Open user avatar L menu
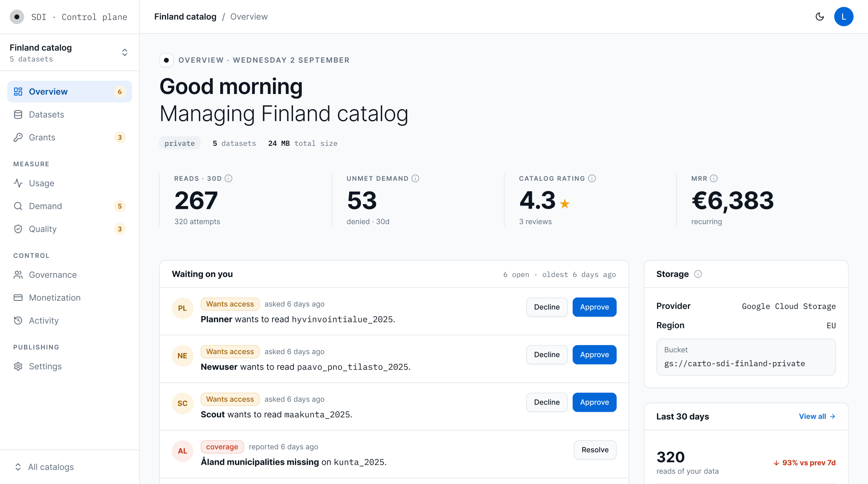Screen dimensions: 868x484 pyautogui.click(x=844, y=16)
